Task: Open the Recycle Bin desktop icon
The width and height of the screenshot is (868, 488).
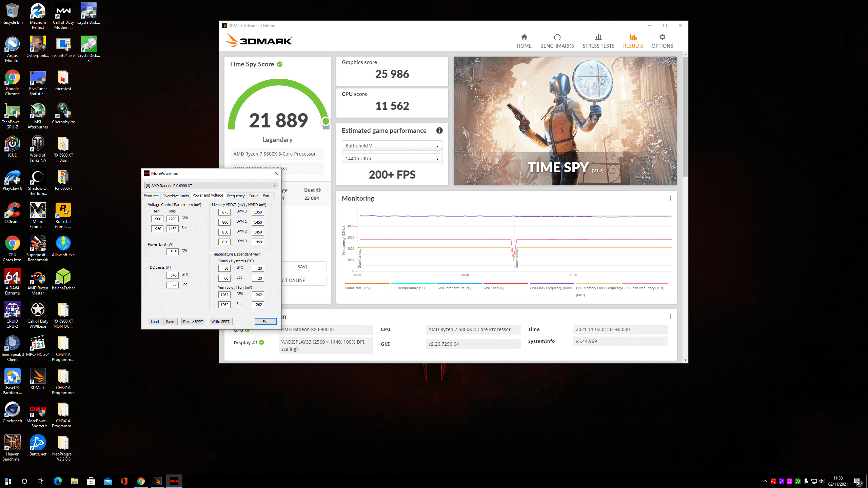Action: point(13,15)
